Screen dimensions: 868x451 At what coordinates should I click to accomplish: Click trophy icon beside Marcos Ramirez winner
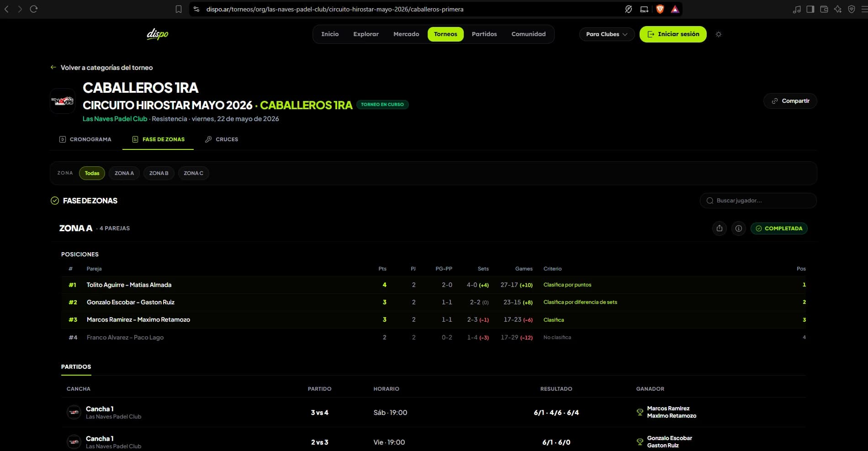coord(640,412)
